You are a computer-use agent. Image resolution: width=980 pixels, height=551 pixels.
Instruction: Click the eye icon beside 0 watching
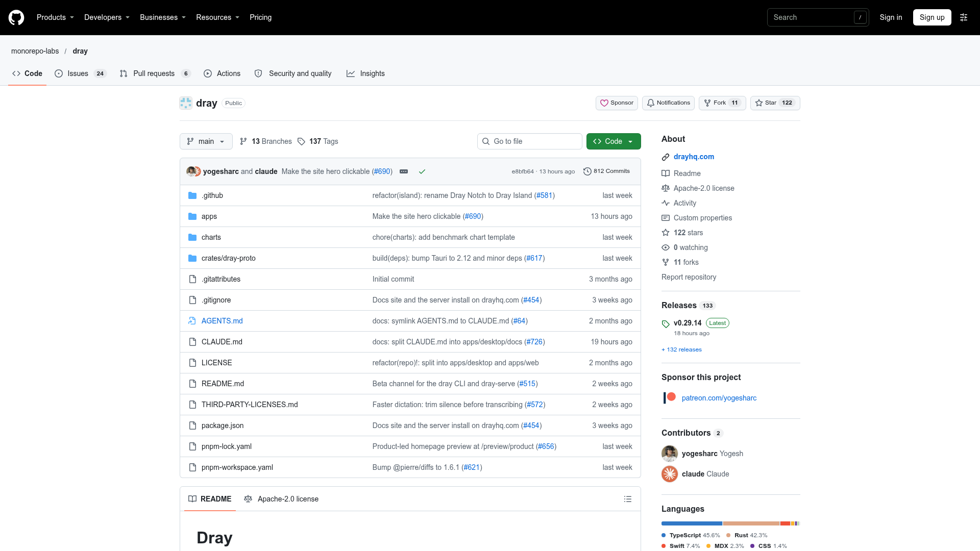[666, 247]
